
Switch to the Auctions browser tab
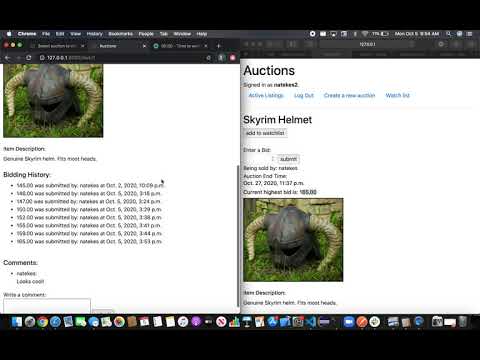pos(117,46)
